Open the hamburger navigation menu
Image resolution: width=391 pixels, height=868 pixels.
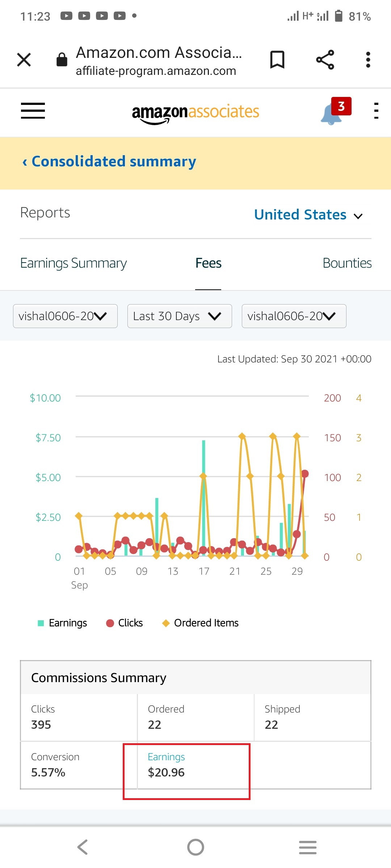point(33,111)
